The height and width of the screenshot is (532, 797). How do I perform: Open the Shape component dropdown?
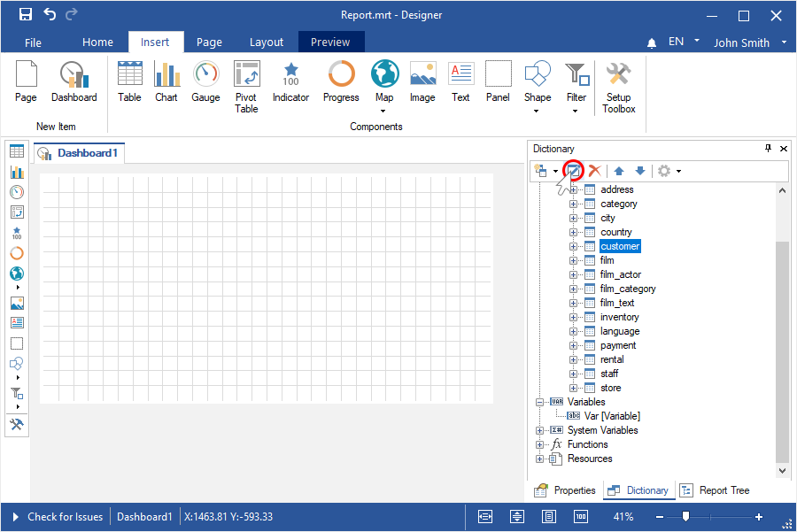click(x=537, y=111)
